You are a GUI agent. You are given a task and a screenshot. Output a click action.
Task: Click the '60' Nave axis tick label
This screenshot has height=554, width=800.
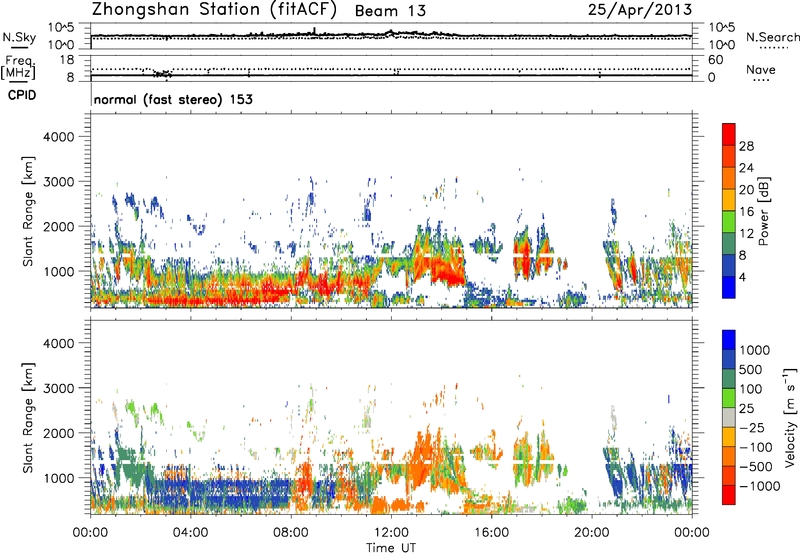tap(716, 60)
